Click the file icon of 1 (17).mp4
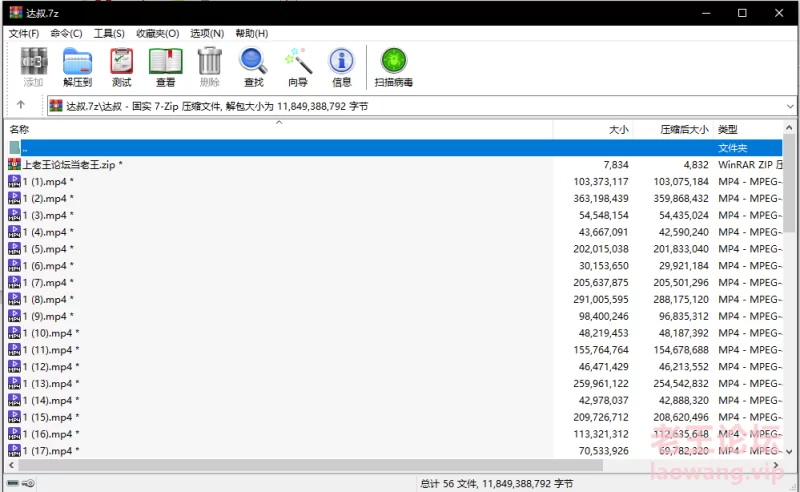Viewport: 800px width, 492px height. [x=14, y=451]
